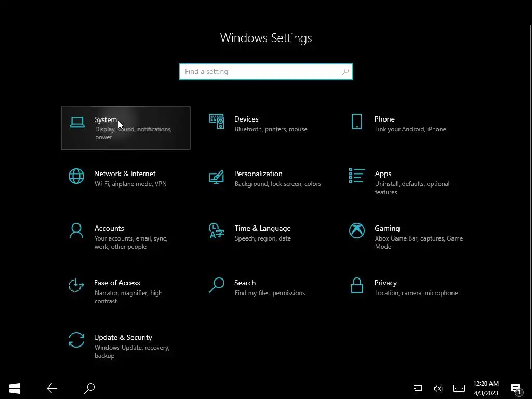The width and height of the screenshot is (532, 399).
Task: Select Network & Internet title
Action: (x=125, y=174)
